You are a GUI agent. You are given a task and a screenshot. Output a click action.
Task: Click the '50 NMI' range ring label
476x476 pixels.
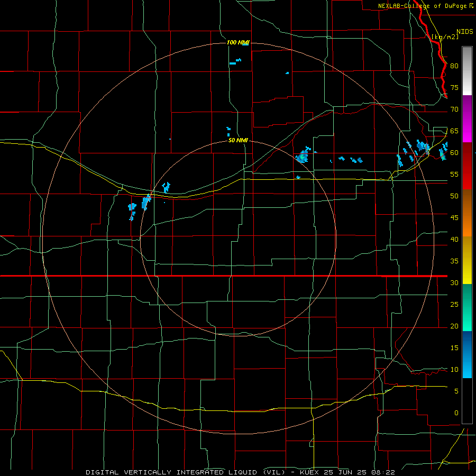tap(238, 140)
